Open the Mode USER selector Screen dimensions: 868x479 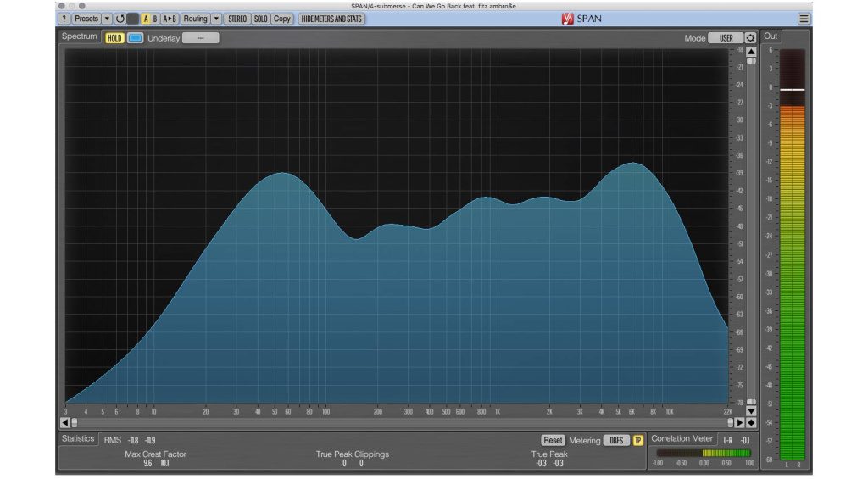coord(726,38)
